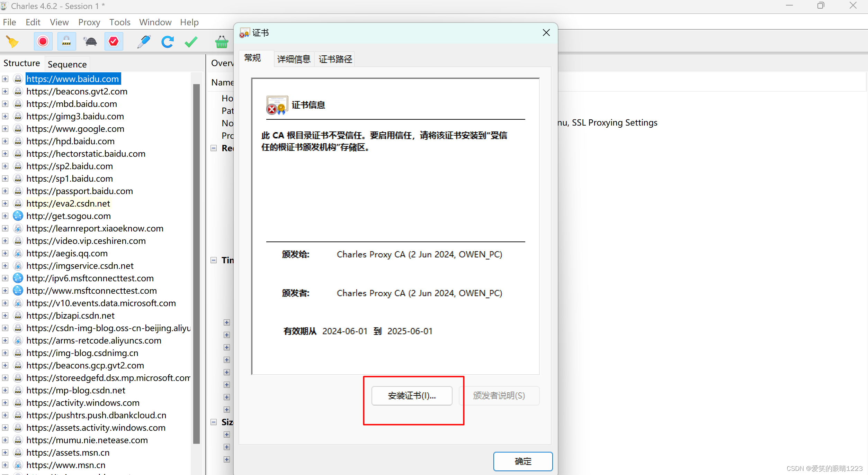
Task: Click the 确定 button
Action: click(522, 461)
